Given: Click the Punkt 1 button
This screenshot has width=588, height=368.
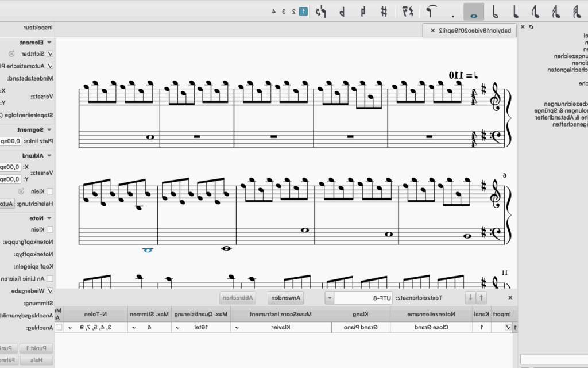Looking at the screenshot, I should [37, 348].
